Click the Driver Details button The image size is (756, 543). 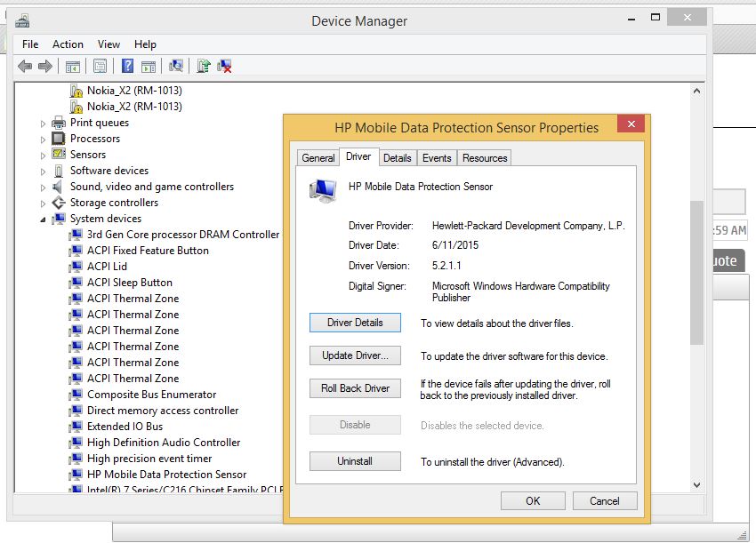click(355, 323)
